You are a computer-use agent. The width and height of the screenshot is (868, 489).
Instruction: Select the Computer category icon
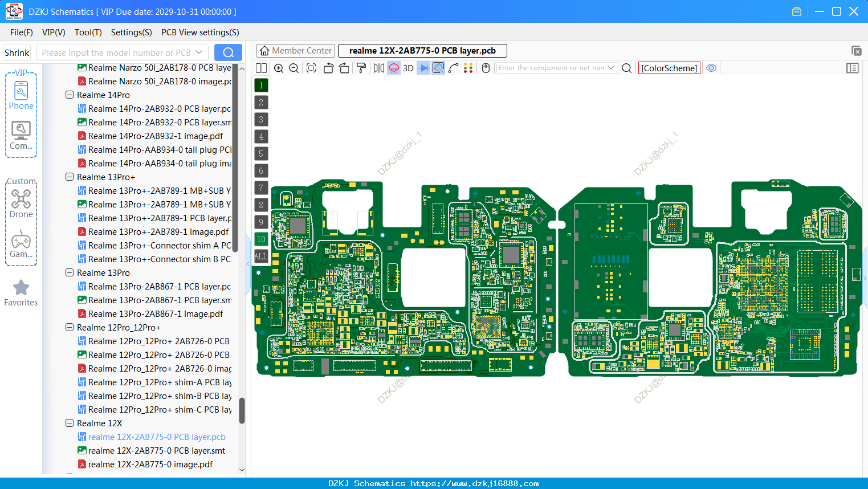tap(21, 135)
